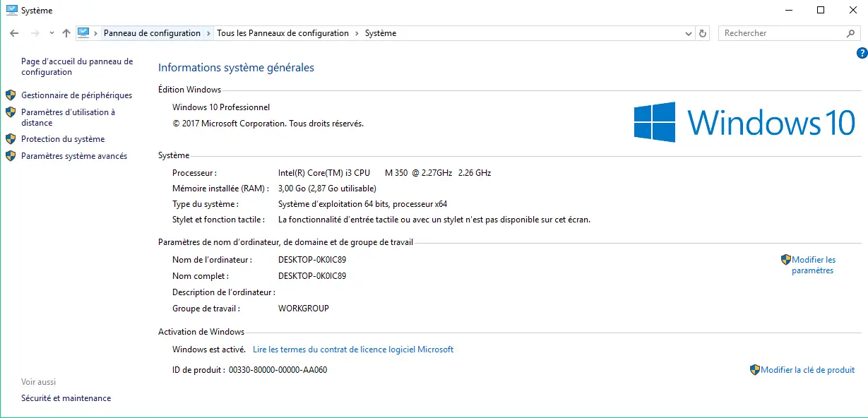Screen dimensions: 868x418
Task: Expand the chevron after Tous les Panneaux de configuration
Action: pyautogui.click(x=357, y=33)
